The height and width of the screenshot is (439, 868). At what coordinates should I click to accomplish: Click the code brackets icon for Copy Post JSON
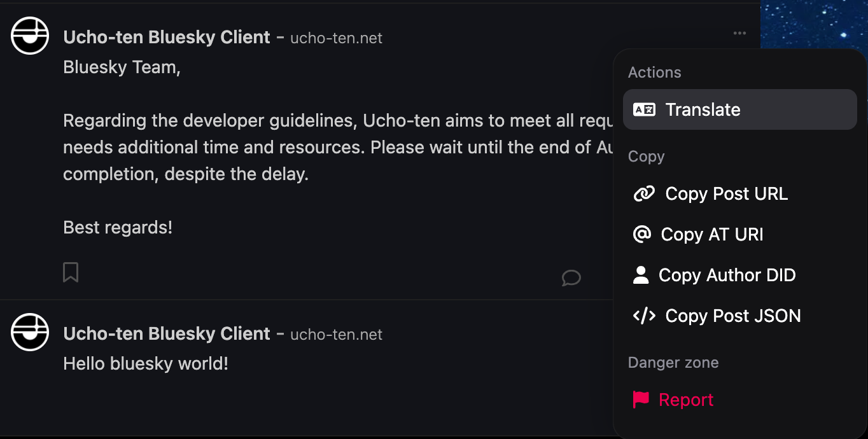pyautogui.click(x=644, y=316)
